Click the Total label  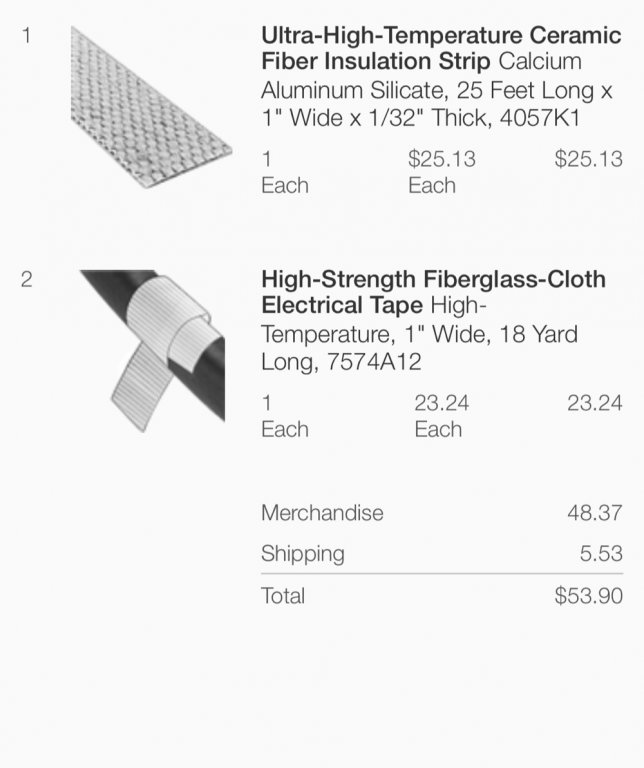(x=283, y=596)
